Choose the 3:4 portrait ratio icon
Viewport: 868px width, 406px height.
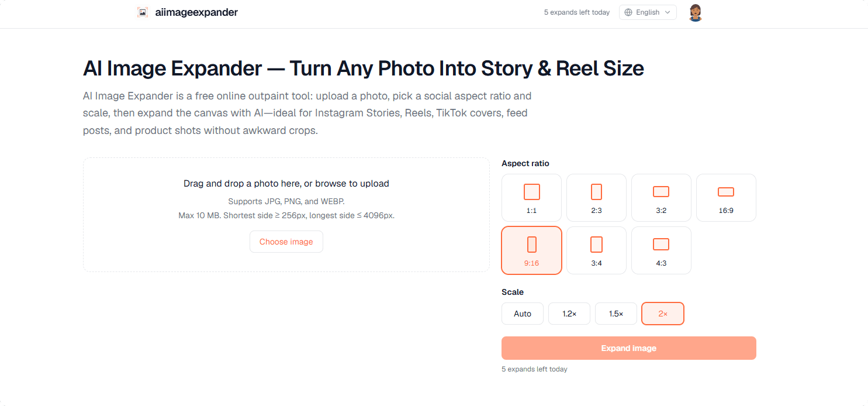(x=596, y=245)
